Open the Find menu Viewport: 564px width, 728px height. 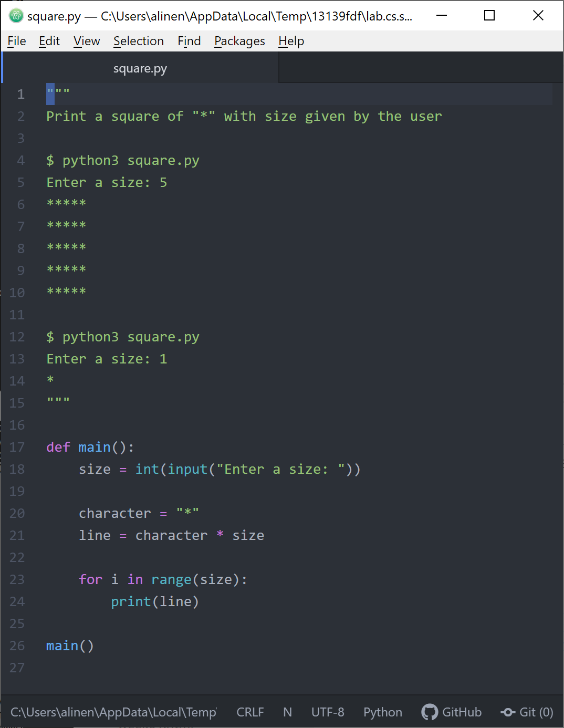pos(189,41)
